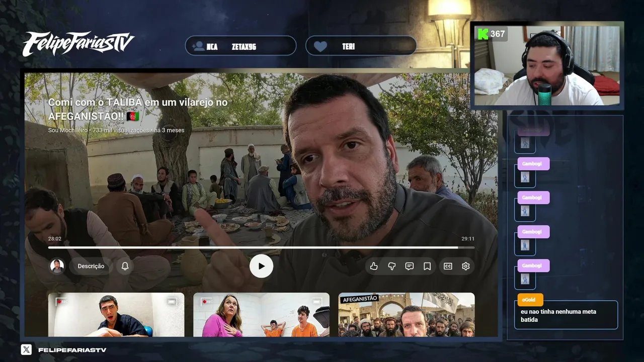
Task: Click the ZETAX96 follower name
Action: click(x=244, y=47)
